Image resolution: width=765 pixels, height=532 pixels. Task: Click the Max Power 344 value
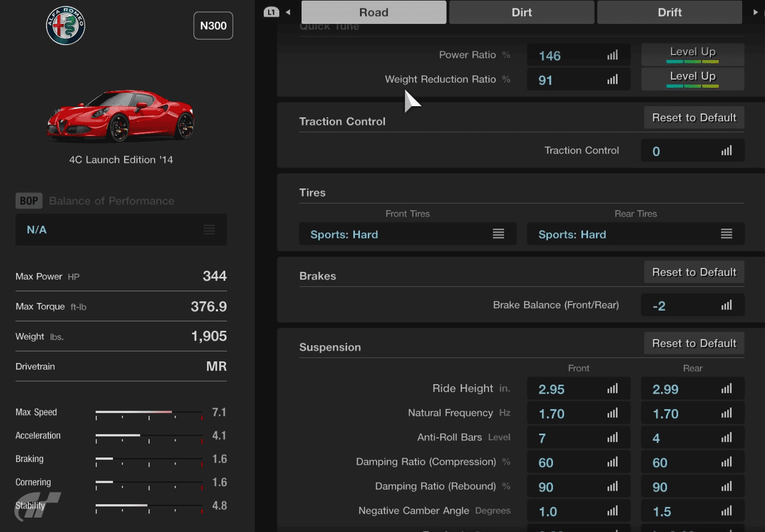point(214,276)
